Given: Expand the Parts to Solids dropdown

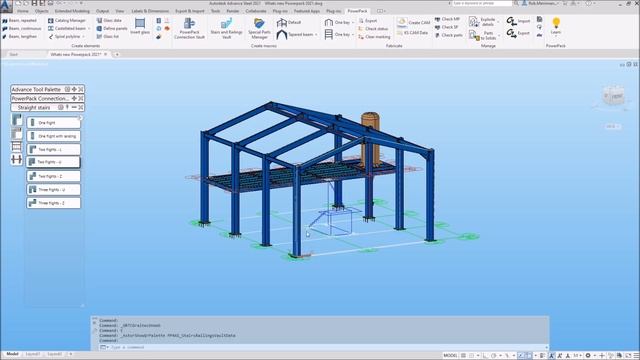Looking at the screenshot, I should tap(498, 36).
